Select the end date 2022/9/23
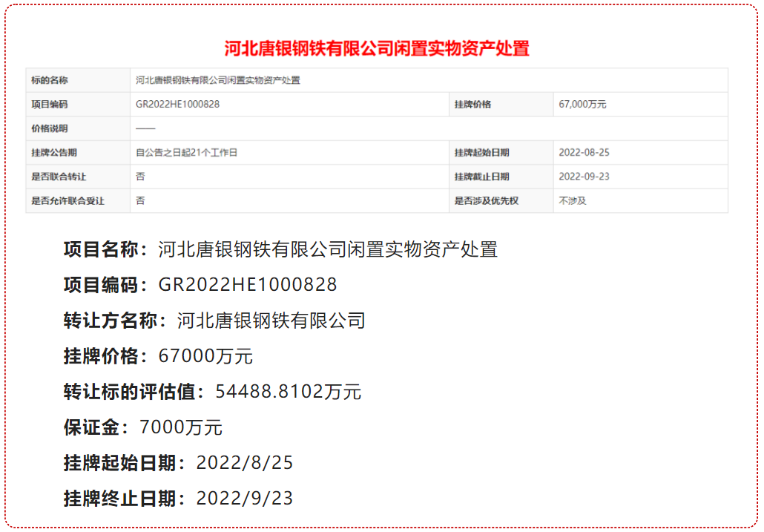This screenshot has height=532, width=764. [245, 499]
